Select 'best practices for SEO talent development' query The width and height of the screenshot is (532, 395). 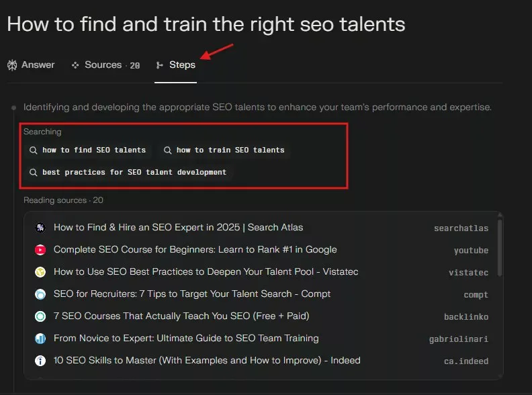coord(128,173)
